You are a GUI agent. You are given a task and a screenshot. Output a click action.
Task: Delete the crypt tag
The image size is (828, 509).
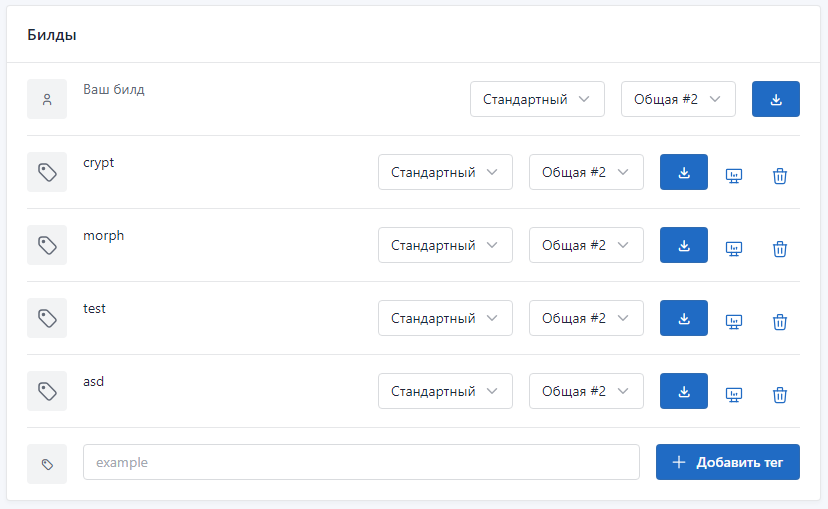(x=780, y=176)
